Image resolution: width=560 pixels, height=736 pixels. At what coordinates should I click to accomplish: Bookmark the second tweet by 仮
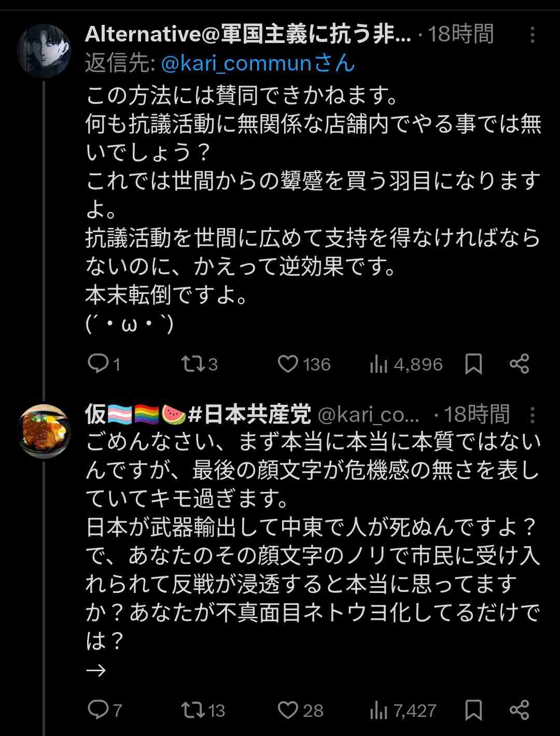473,709
